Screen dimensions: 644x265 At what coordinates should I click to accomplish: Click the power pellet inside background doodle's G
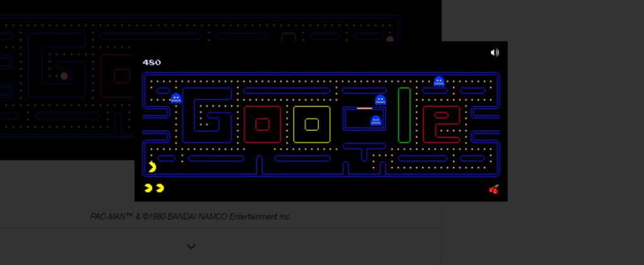[64, 76]
